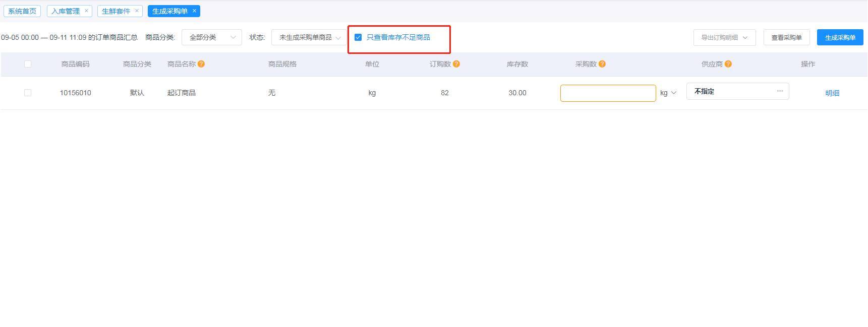Switch to the 系统首页 tab
The image size is (868, 327).
(22, 11)
